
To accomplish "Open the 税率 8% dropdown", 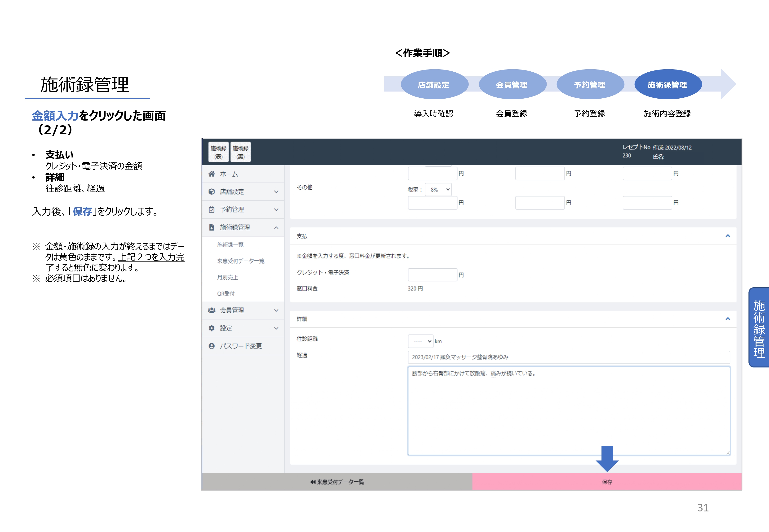I will [x=438, y=190].
